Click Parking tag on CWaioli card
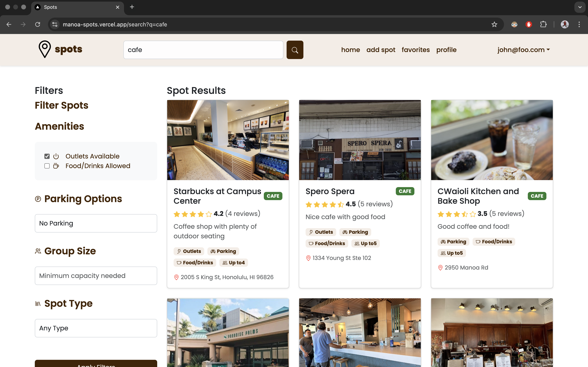 [x=453, y=242]
